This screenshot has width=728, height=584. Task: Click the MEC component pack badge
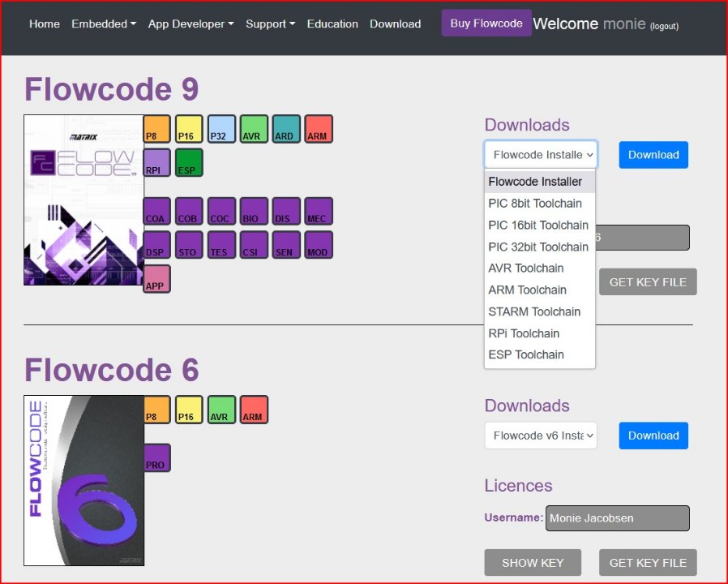click(319, 211)
